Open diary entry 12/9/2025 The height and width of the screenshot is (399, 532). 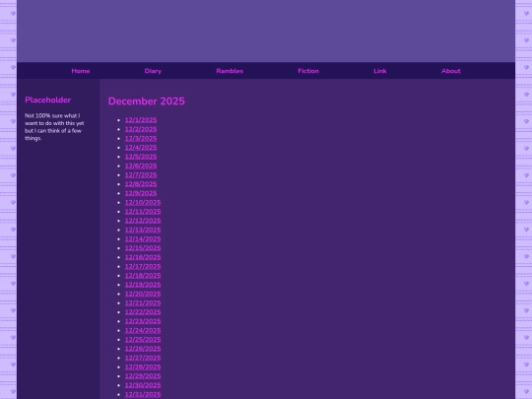coord(141,193)
